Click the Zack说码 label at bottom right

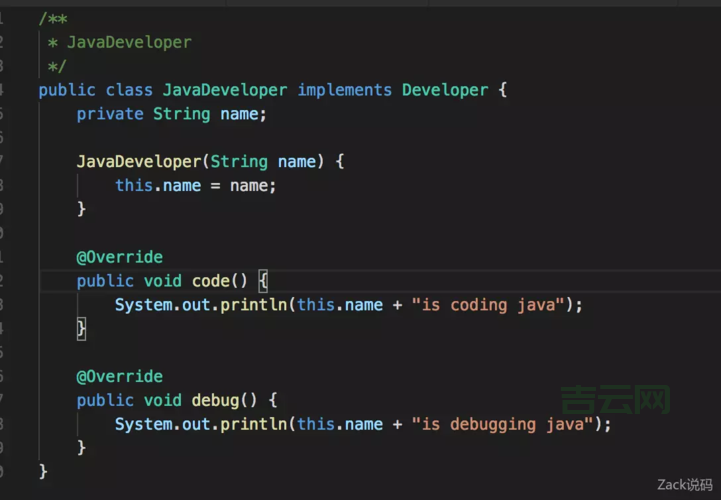point(685,485)
